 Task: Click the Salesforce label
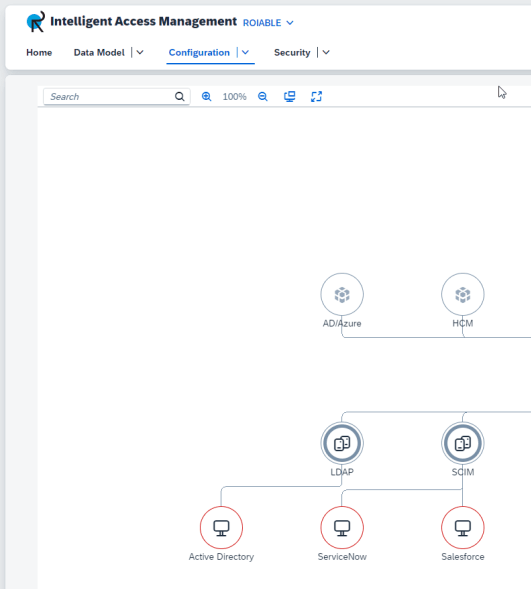[x=463, y=557]
